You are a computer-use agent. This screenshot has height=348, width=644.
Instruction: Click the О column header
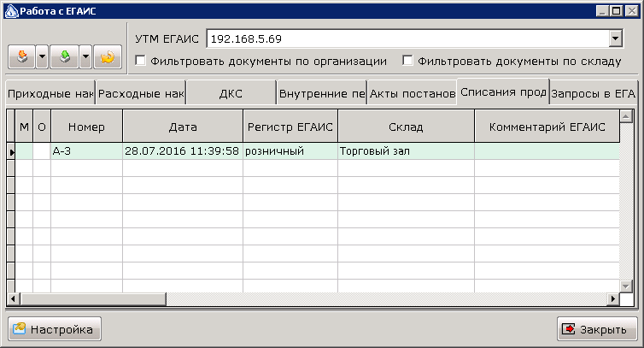42,127
